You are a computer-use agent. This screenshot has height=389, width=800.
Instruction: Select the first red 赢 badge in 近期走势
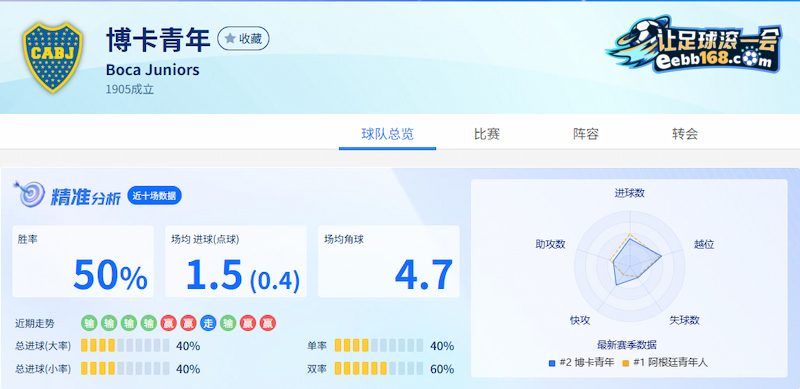point(168,323)
